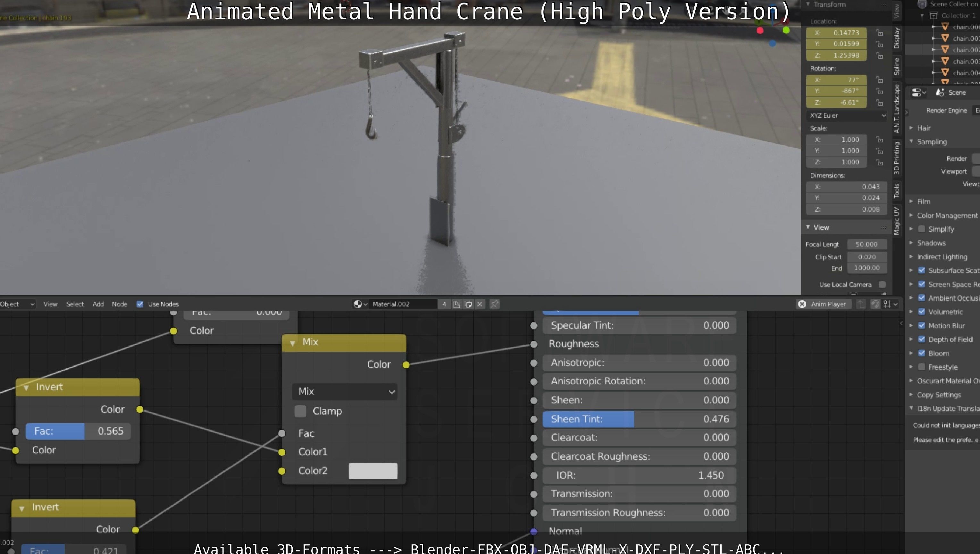This screenshot has height=554, width=980.
Task: Lock the Scale X value with the padlock
Action: [x=879, y=140]
